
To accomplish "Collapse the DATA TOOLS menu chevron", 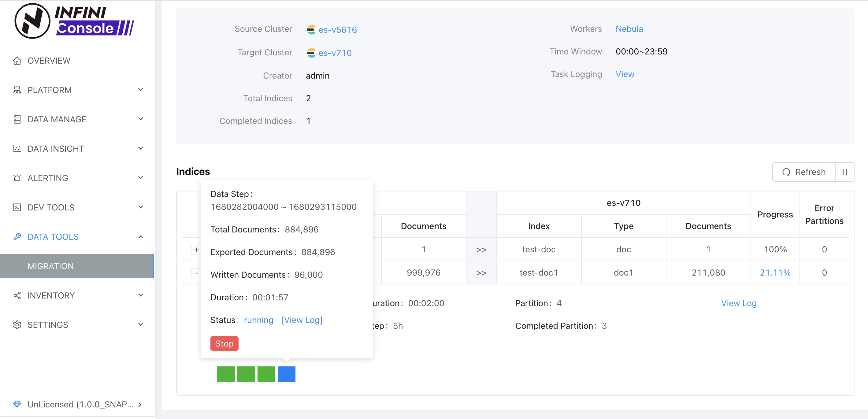I will (x=140, y=237).
